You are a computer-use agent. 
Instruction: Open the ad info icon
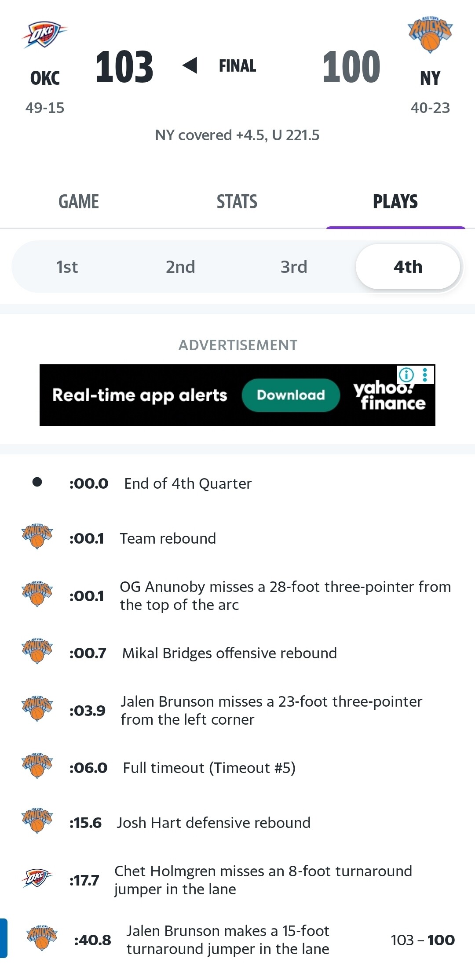[x=406, y=375]
